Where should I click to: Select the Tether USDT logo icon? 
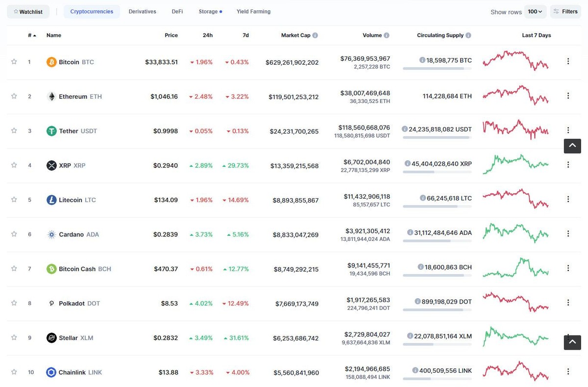click(x=51, y=131)
